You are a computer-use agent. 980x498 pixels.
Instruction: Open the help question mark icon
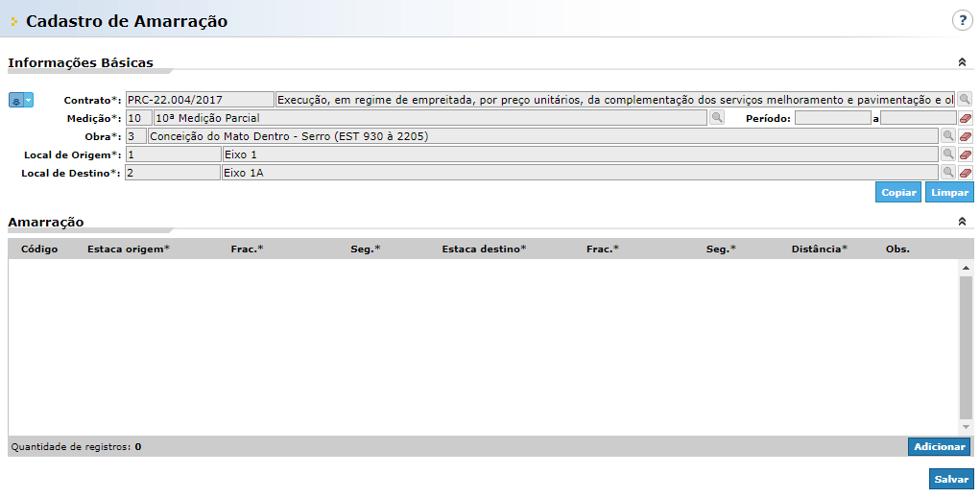point(963,20)
